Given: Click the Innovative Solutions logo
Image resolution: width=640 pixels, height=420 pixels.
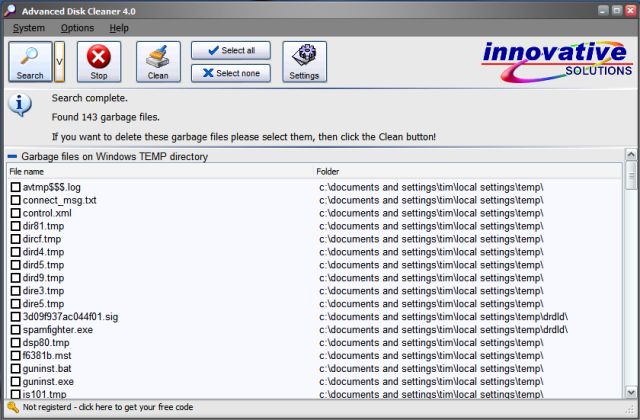Looking at the screenshot, I should coord(557,62).
